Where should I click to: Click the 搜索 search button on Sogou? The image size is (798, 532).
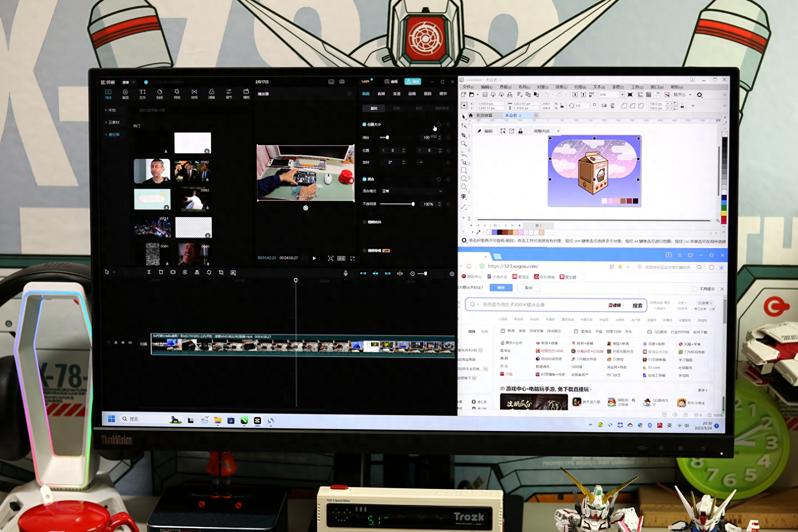pyautogui.click(x=637, y=305)
